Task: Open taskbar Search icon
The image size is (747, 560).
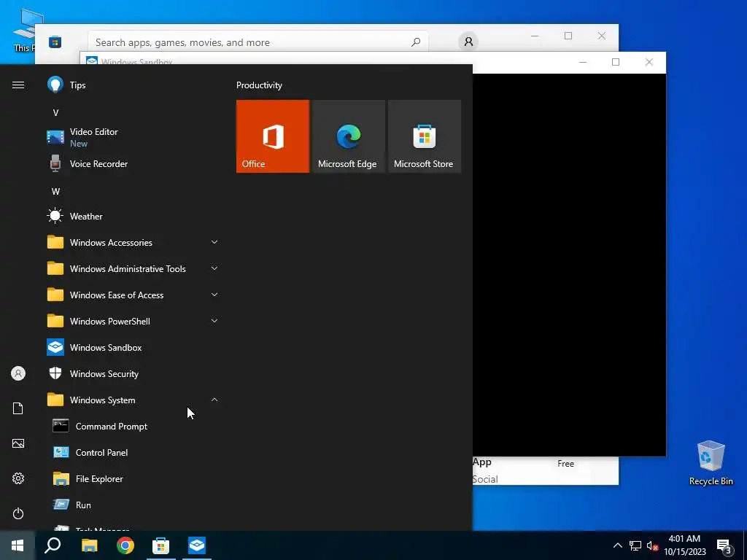Action: click(x=53, y=545)
